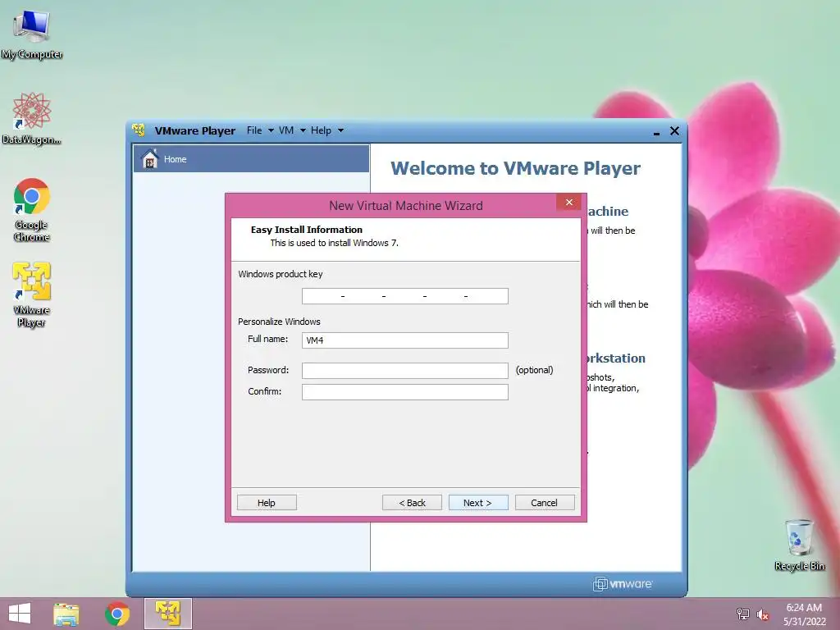Click the Windows Start button
The height and width of the screenshot is (630, 840).
point(20,614)
